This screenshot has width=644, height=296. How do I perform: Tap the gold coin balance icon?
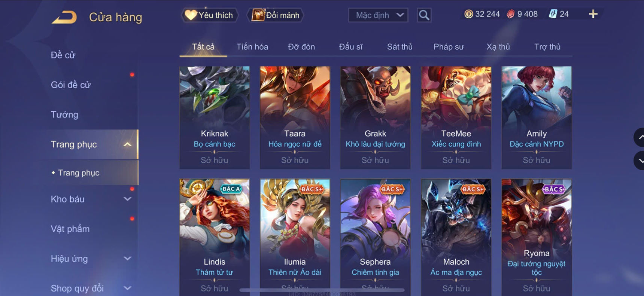click(x=468, y=14)
